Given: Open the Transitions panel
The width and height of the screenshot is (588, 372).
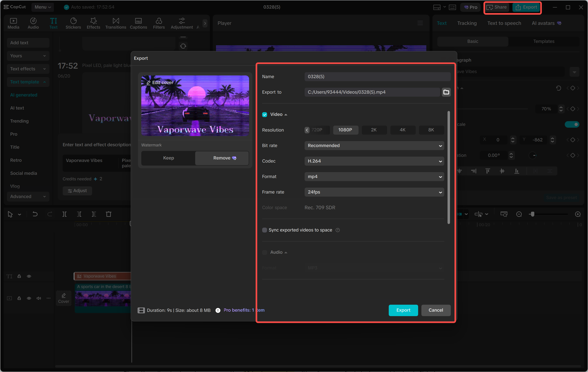Looking at the screenshot, I should [x=116, y=23].
